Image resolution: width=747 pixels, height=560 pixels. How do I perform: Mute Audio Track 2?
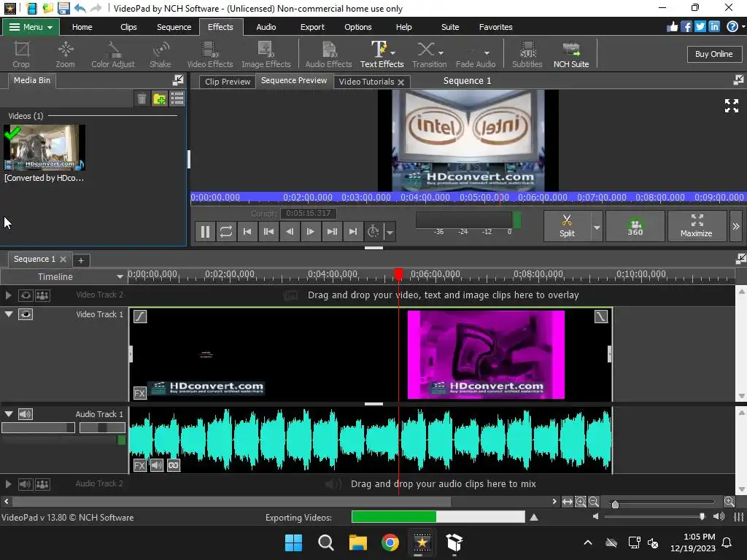[26, 484]
